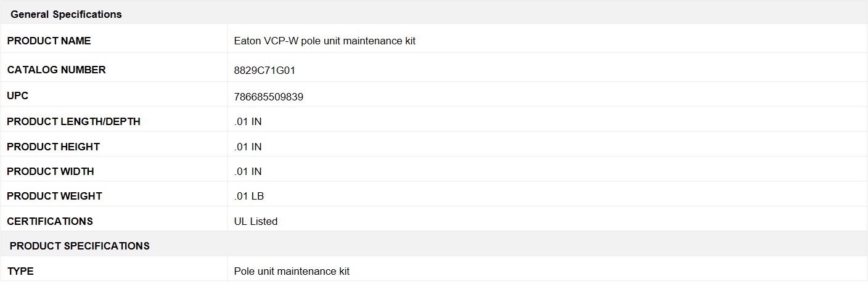Select the CERTIFICATIONS label

coord(50,221)
